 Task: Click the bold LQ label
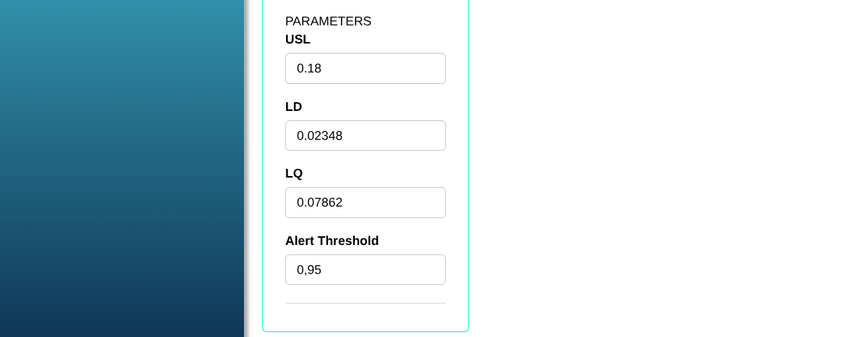tap(294, 173)
